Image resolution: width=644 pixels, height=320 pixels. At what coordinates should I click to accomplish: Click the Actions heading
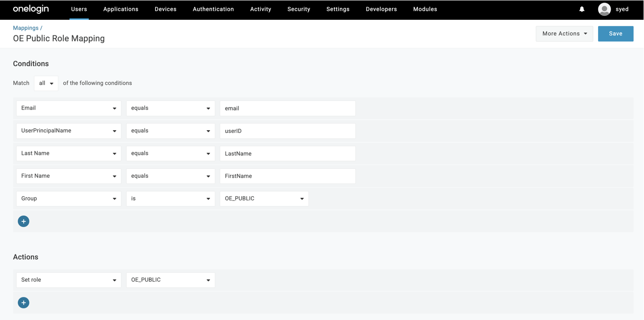pos(26,257)
